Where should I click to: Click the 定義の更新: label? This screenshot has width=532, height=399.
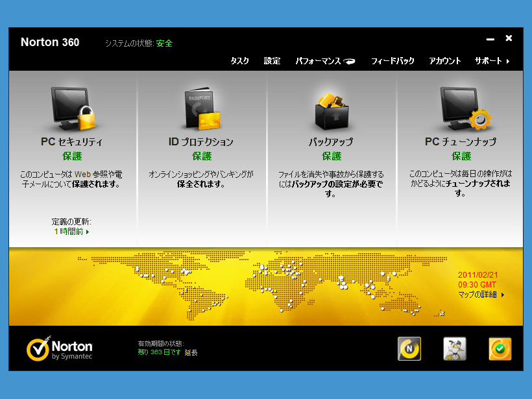point(71,222)
